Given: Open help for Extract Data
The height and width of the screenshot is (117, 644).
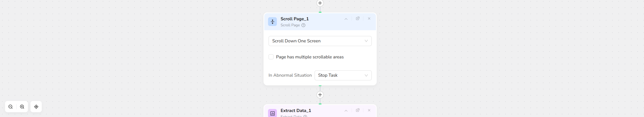Looking at the screenshot, I should 305,116.
